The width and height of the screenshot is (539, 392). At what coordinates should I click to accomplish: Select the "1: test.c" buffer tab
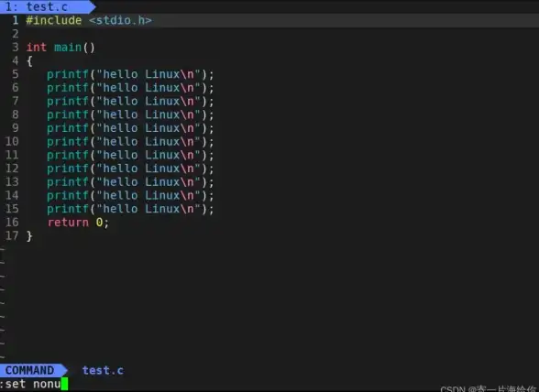click(47, 6)
